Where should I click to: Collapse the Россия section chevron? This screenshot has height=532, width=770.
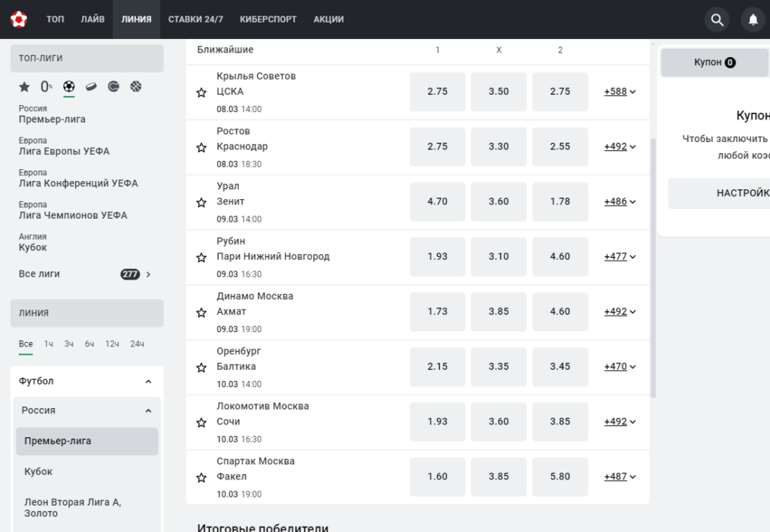[148, 411]
